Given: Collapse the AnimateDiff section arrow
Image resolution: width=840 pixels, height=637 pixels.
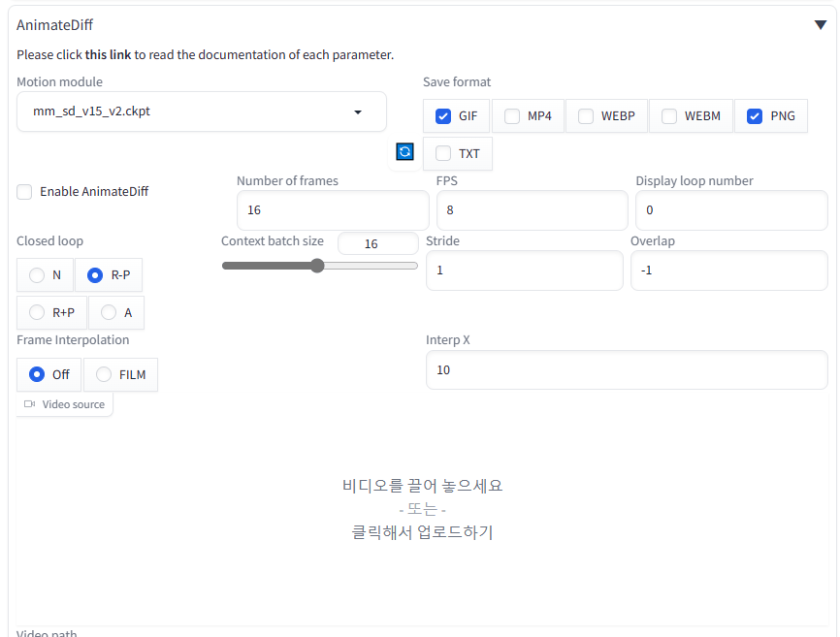Looking at the screenshot, I should [x=820, y=25].
